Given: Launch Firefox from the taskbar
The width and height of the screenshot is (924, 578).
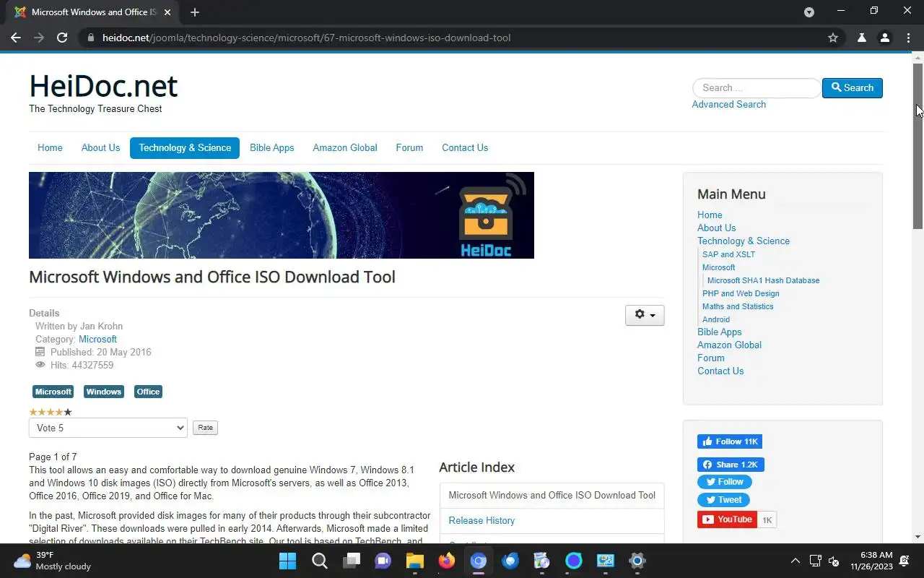Looking at the screenshot, I should (447, 561).
